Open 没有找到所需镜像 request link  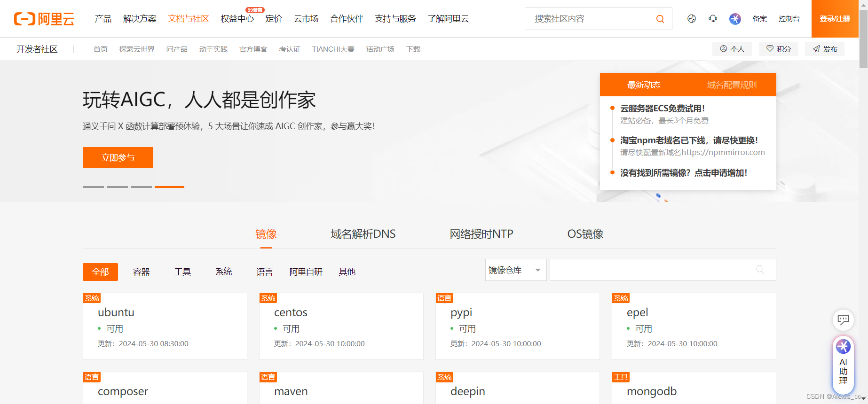coord(684,173)
